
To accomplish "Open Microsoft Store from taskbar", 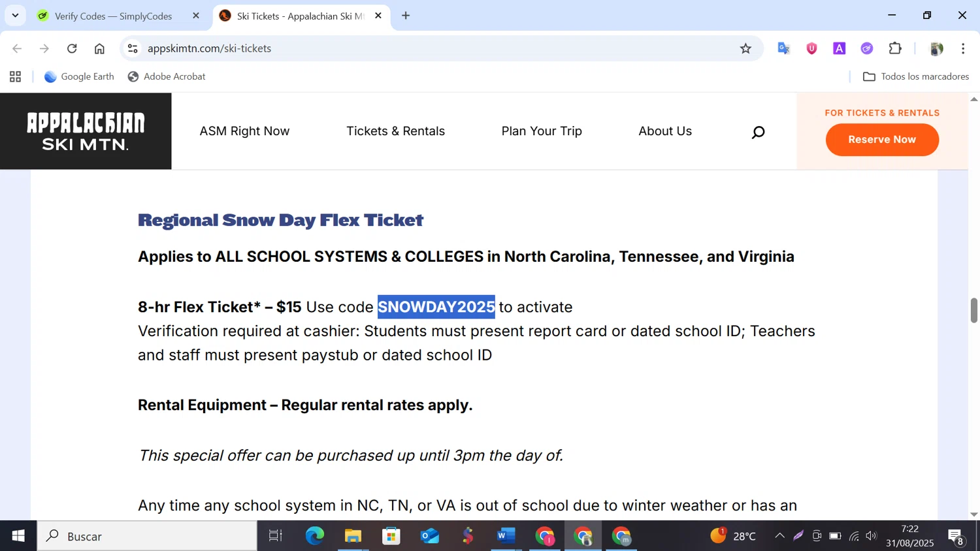I will click(x=391, y=536).
